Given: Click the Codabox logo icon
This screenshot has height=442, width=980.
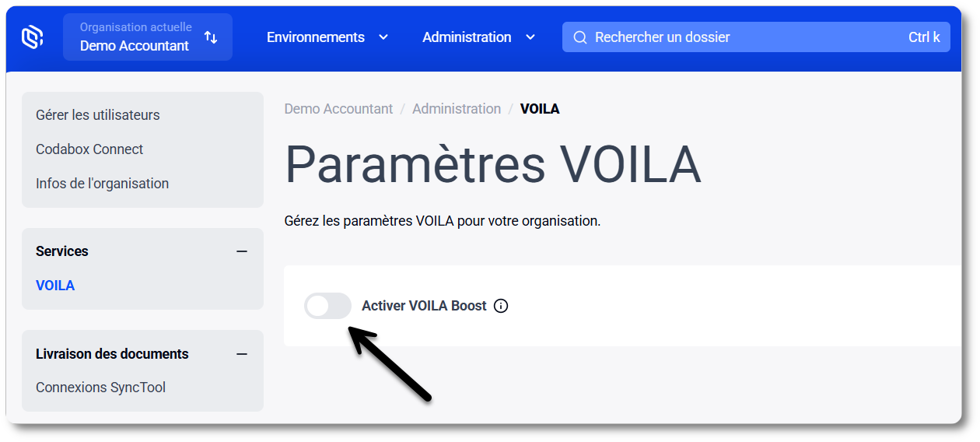Looking at the screenshot, I should [32, 37].
